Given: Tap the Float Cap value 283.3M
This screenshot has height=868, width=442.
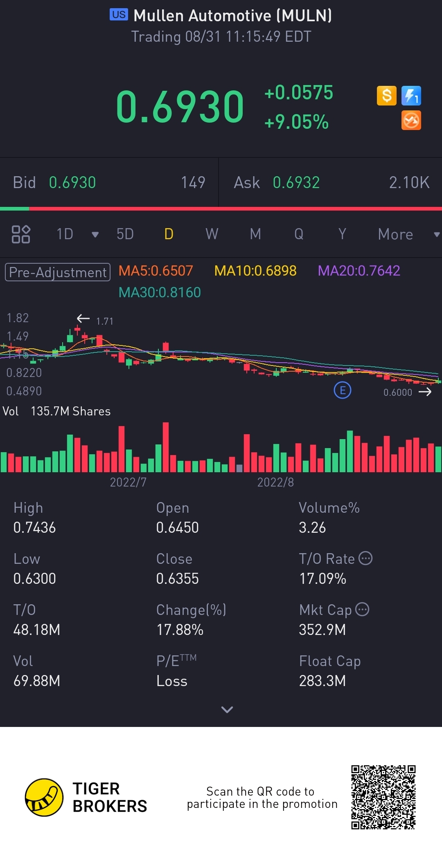Looking at the screenshot, I should [x=322, y=681].
